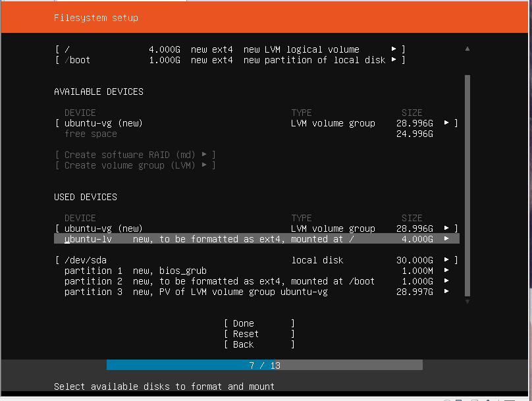Click 'Select available disks to format and mount' text
The height and width of the screenshot is (401, 532).
coord(164,387)
